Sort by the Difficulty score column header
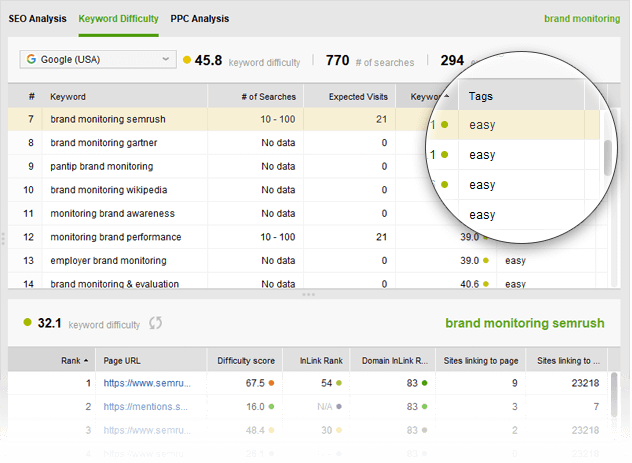The height and width of the screenshot is (463, 632). point(246,359)
